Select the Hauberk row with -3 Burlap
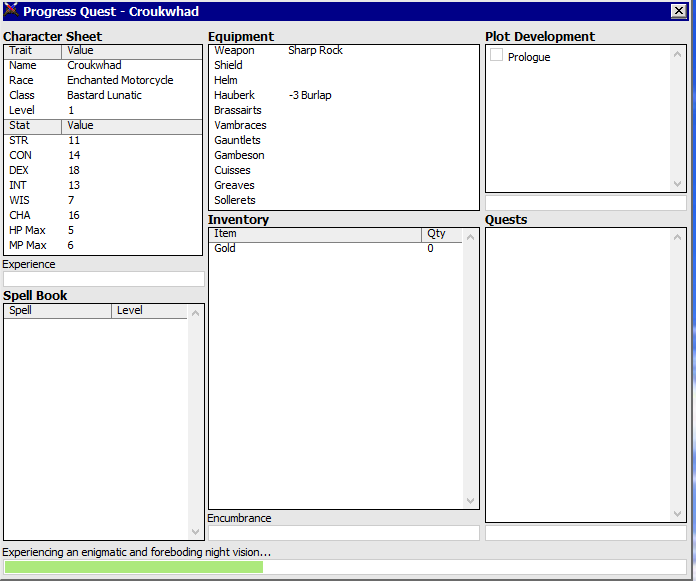This screenshot has width=696, height=581. point(344,95)
